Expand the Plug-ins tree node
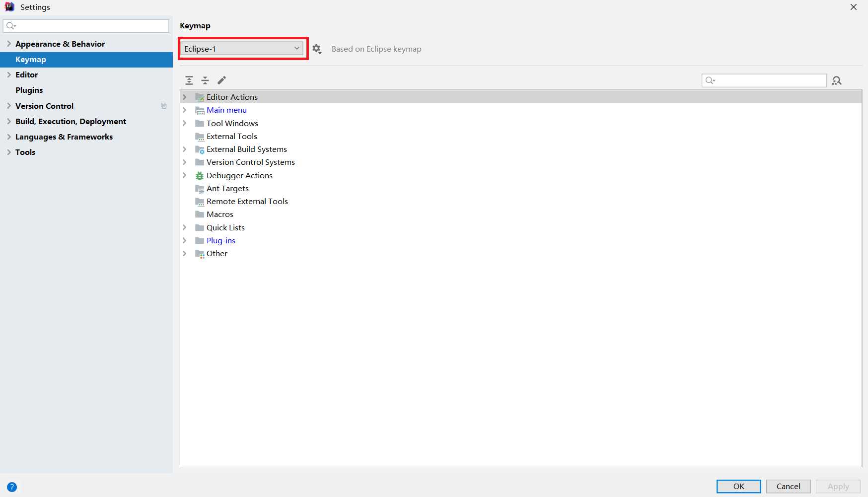 (185, 240)
